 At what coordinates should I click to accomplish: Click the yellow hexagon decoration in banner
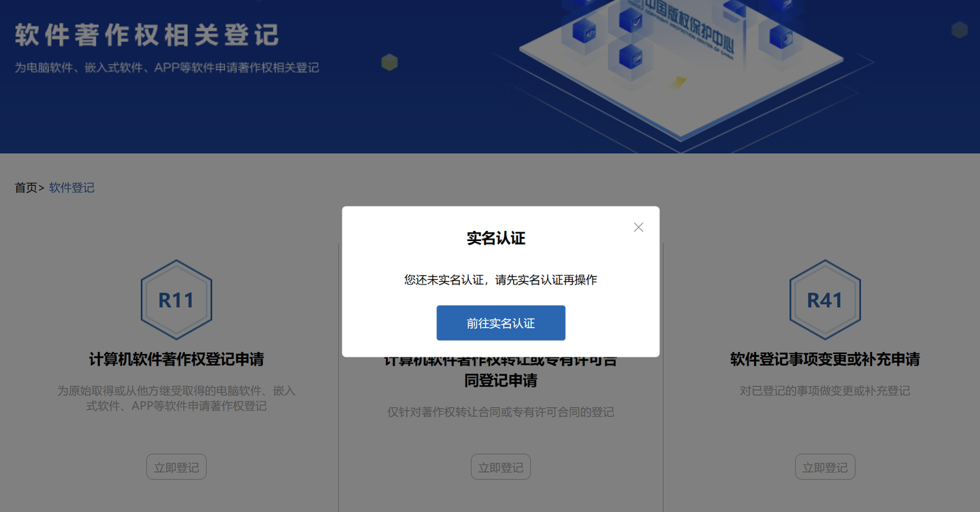pos(389,63)
